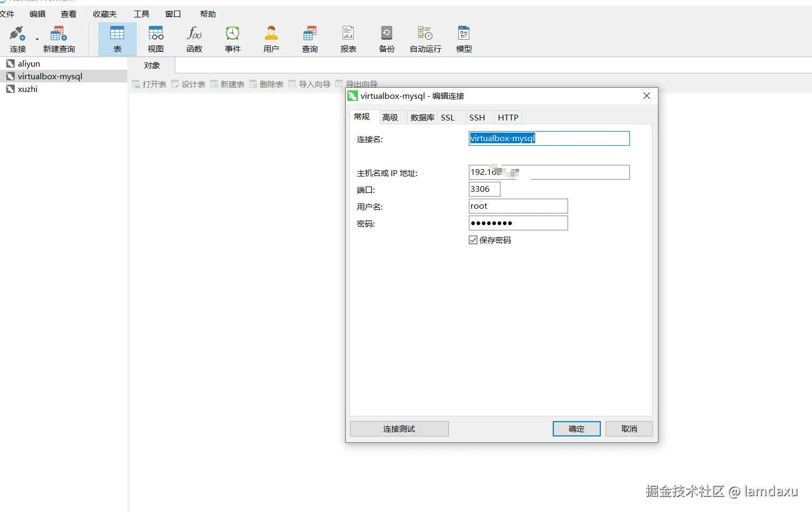Screen dimensions: 812x512
Task: Click the Model (模型) toolbar icon
Action: pyautogui.click(x=464, y=39)
